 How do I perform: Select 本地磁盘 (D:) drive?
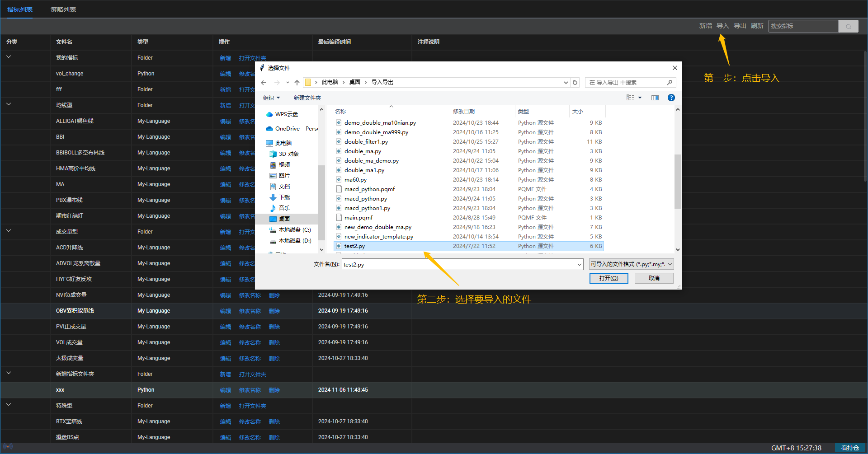tap(290, 241)
